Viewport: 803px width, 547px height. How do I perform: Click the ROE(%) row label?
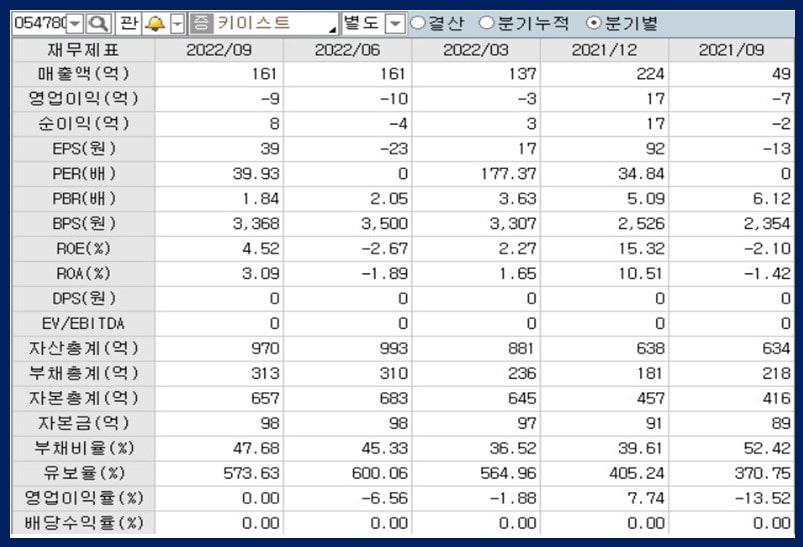[x=83, y=249]
